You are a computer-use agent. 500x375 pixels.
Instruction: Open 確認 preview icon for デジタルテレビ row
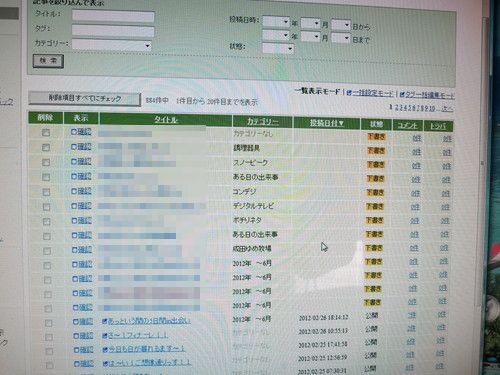[x=74, y=206]
